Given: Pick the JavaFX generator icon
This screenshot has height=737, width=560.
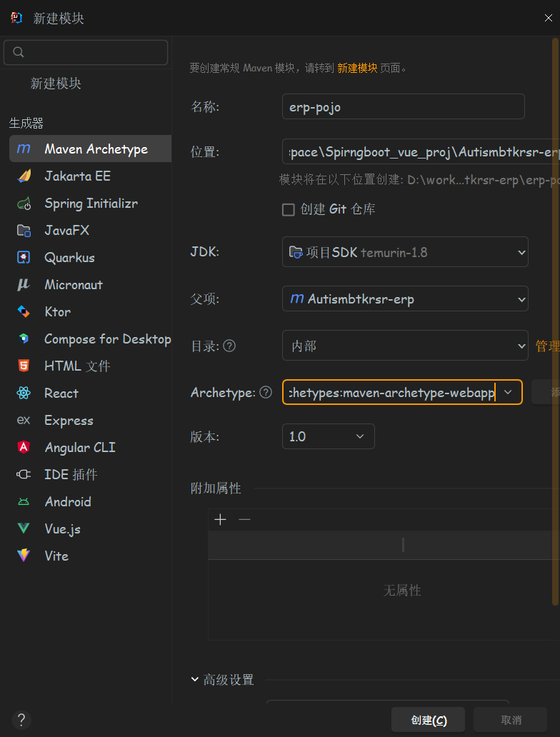Looking at the screenshot, I should click(x=24, y=231).
